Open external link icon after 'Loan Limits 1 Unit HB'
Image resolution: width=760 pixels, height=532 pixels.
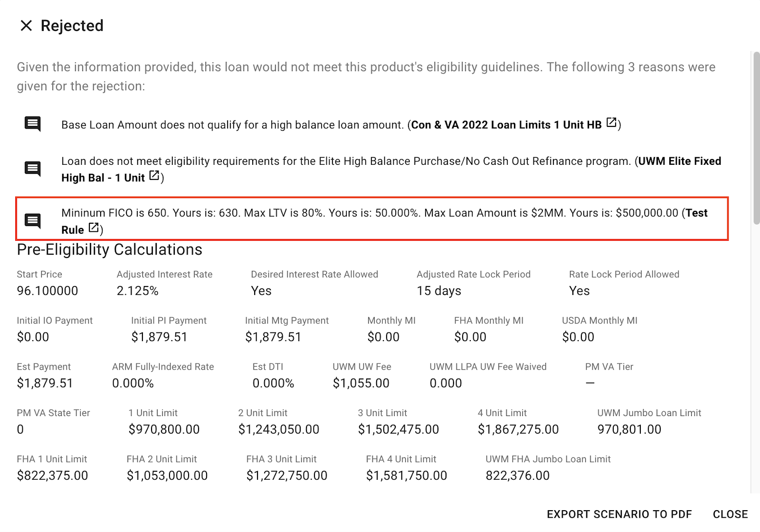(x=612, y=123)
